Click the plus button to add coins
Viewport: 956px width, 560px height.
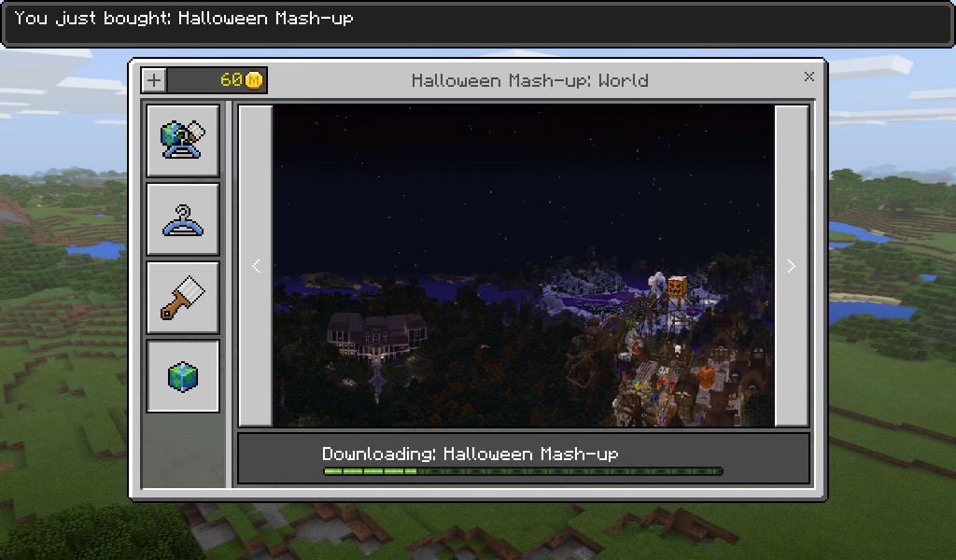click(154, 80)
